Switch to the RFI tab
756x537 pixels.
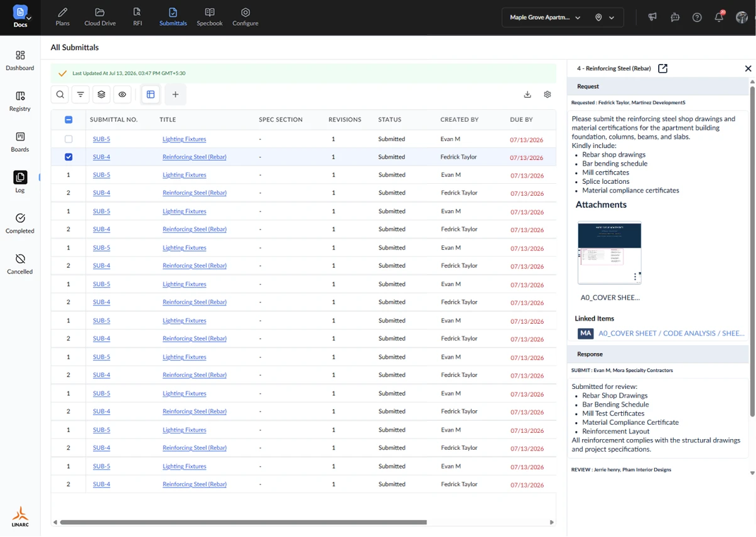[138, 17]
